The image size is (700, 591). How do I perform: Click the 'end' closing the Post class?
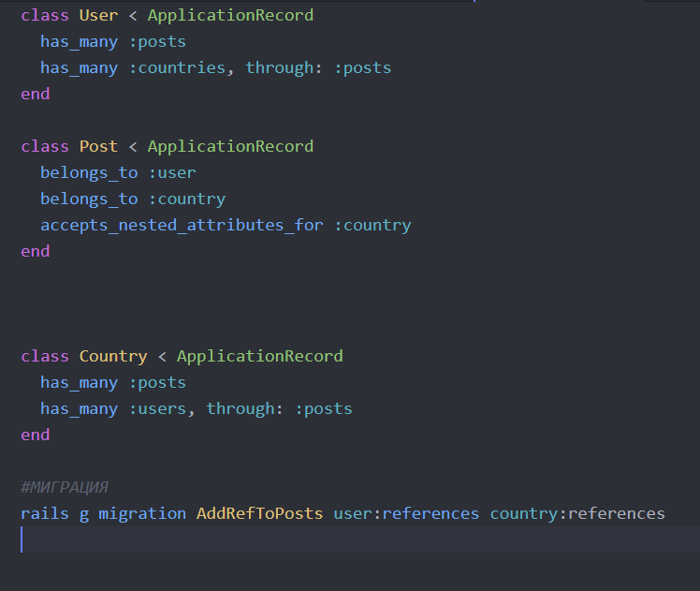pos(36,252)
